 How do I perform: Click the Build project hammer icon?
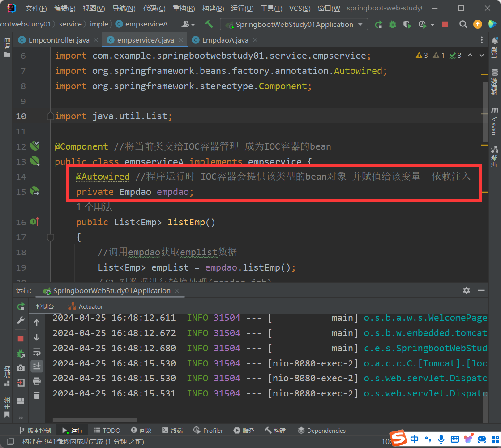[x=209, y=24]
